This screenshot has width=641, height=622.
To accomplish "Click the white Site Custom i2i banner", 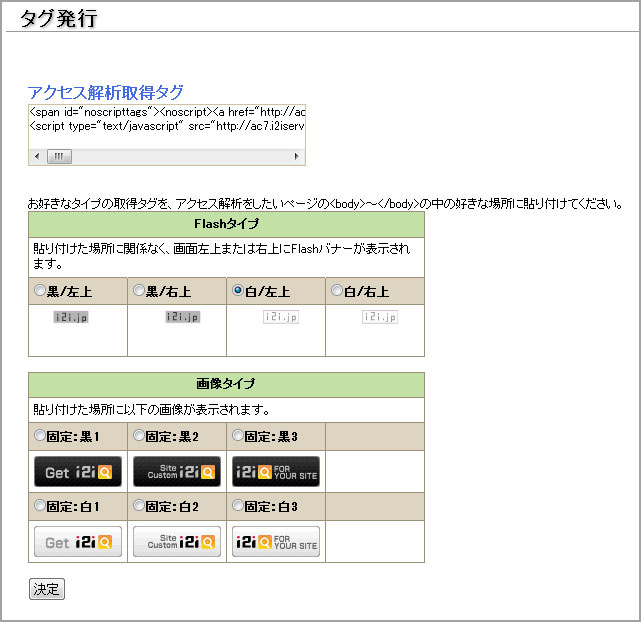I will click(177, 541).
